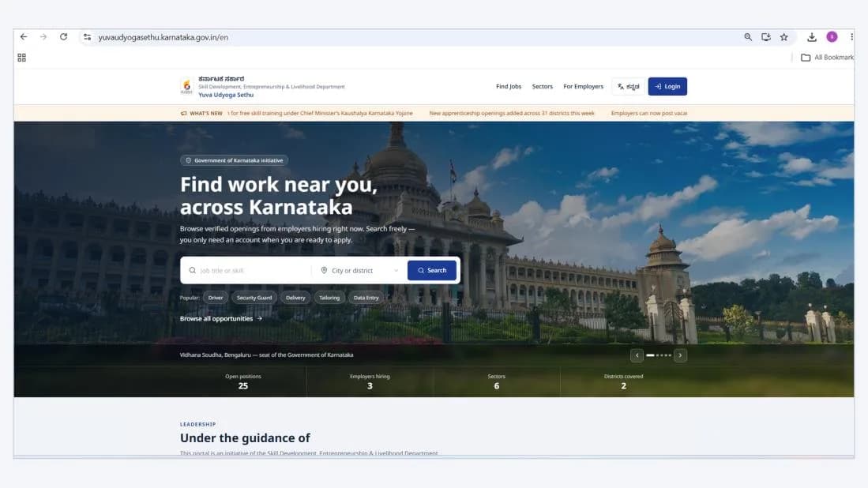Click the browser forward arrow

(43, 37)
